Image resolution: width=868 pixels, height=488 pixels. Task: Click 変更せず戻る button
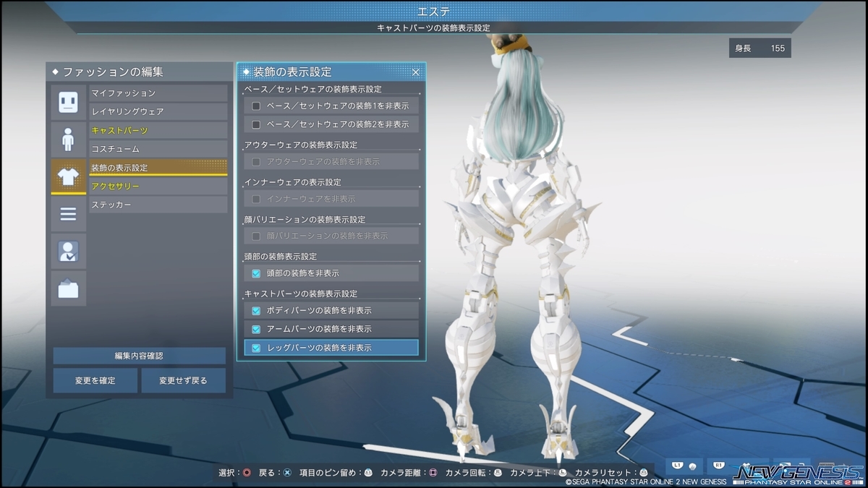pyautogui.click(x=184, y=380)
